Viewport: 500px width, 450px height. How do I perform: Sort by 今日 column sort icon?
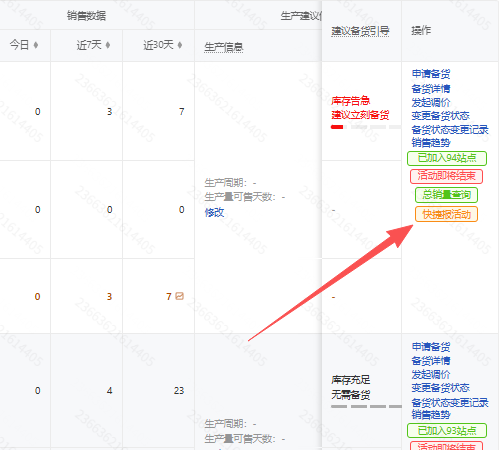pos(36,45)
